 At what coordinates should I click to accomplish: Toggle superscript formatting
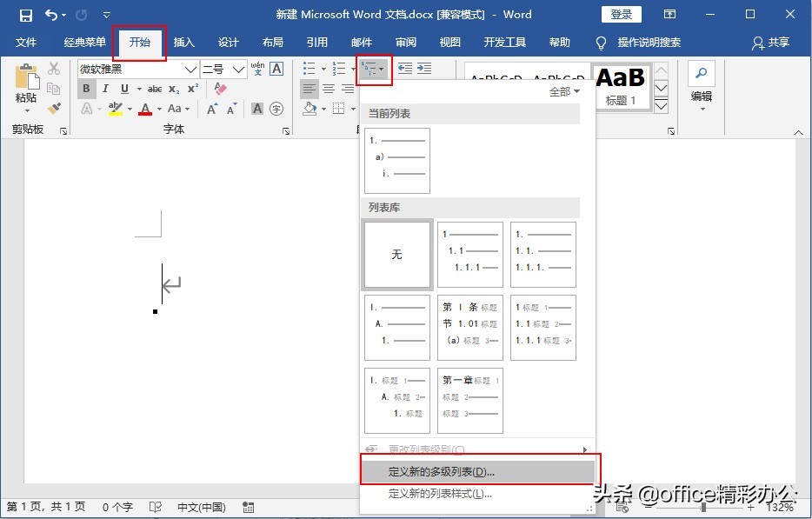(x=193, y=89)
